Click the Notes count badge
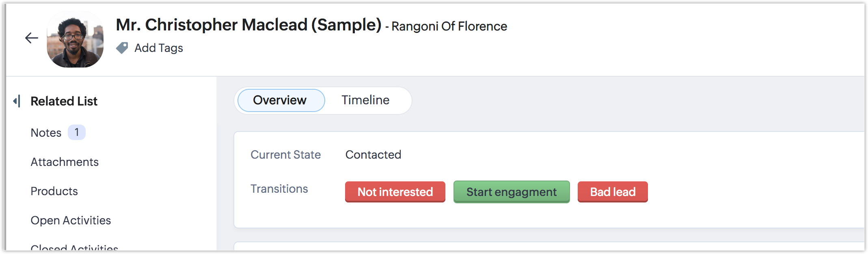Viewport: 868px width, 254px height. pyautogui.click(x=76, y=132)
